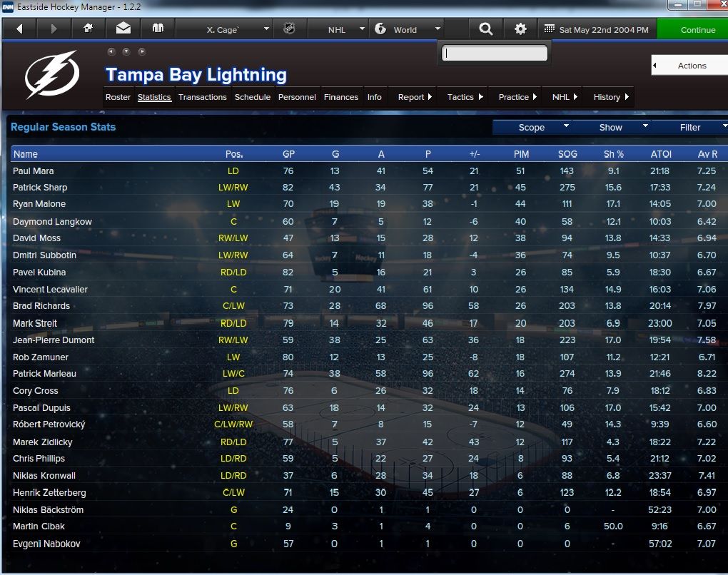
Task: Sort by the P points column header
Action: [428, 154]
